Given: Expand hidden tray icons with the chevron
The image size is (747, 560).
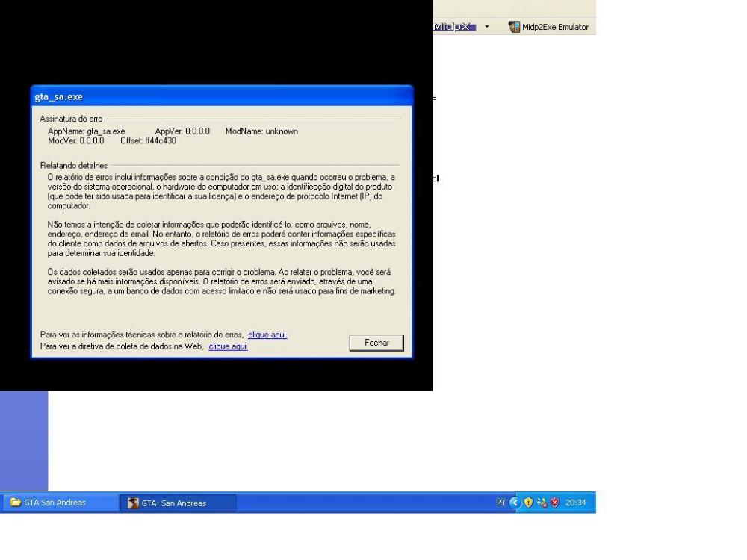Looking at the screenshot, I should (x=515, y=503).
